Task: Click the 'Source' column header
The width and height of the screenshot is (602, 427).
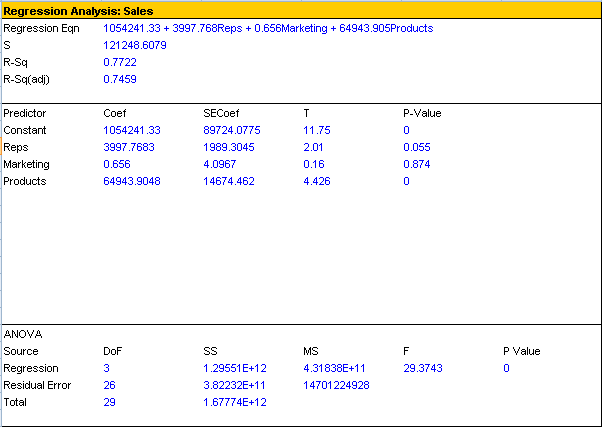Action: 21,351
